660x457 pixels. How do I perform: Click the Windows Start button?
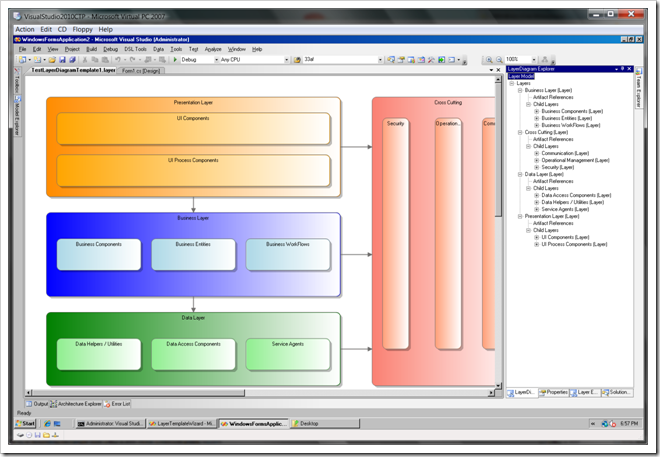click(x=29, y=424)
